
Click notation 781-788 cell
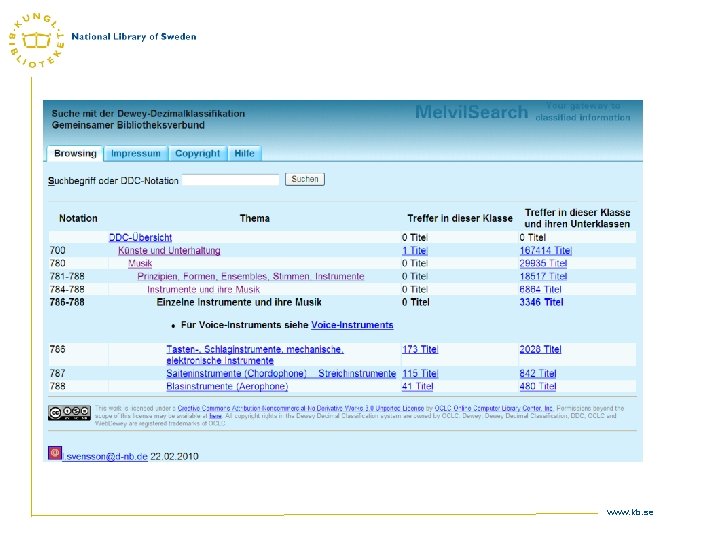(67, 276)
